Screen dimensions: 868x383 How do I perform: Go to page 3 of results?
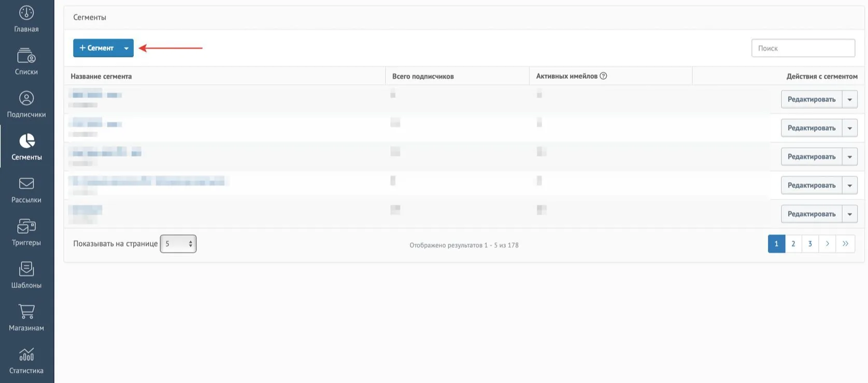(x=810, y=244)
